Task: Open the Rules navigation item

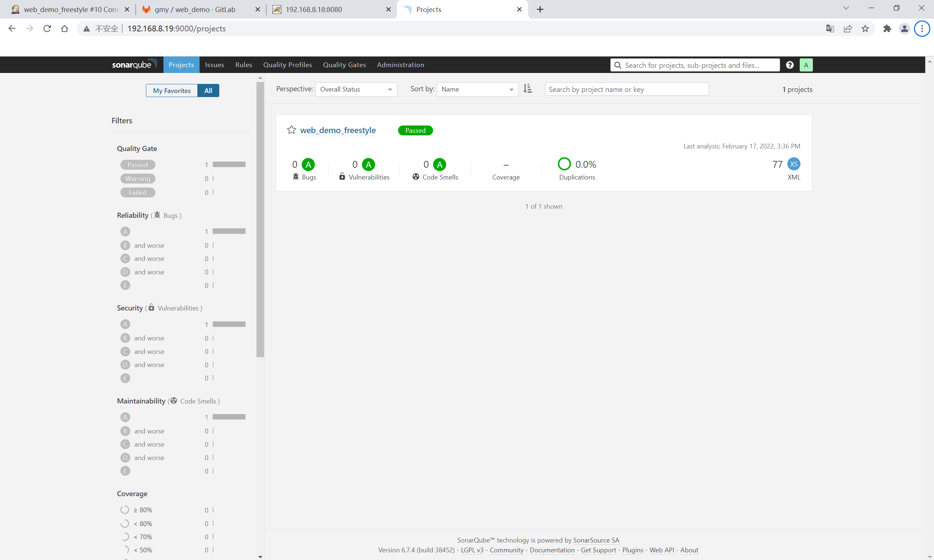Action: tap(243, 65)
